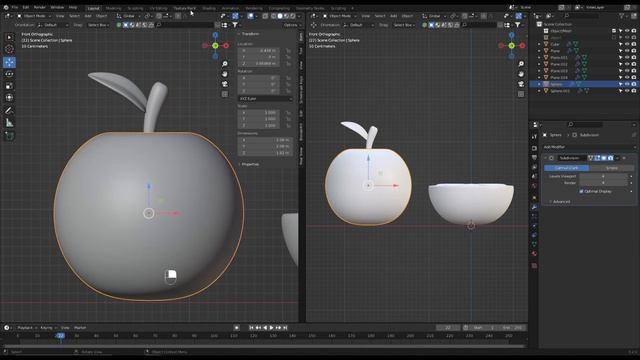Select the Measure ruler tool

click(x=9, y=122)
